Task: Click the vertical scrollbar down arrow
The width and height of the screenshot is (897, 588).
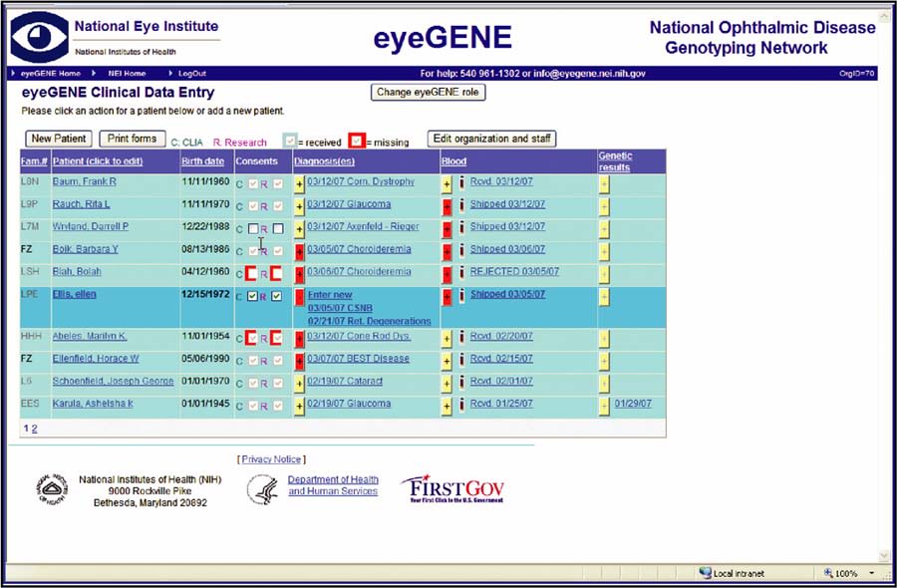Action: click(884, 556)
